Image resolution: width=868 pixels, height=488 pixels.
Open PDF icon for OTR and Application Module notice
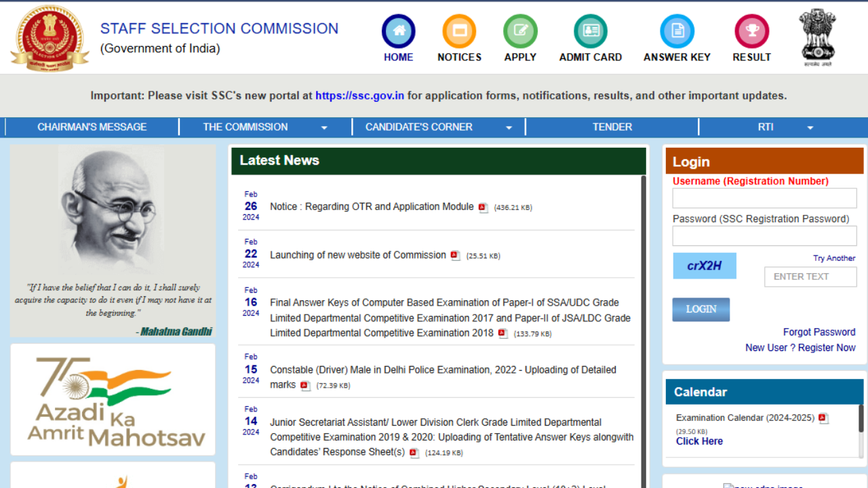pyautogui.click(x=483, y=207)
